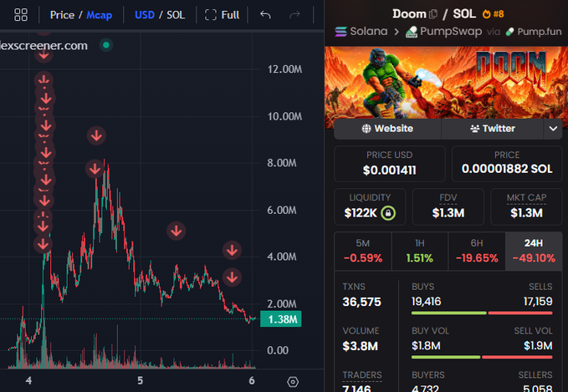This screenshot has height=392, width=568.
Task: Click the 1.38M current price label
Action: tap(281, 319)
